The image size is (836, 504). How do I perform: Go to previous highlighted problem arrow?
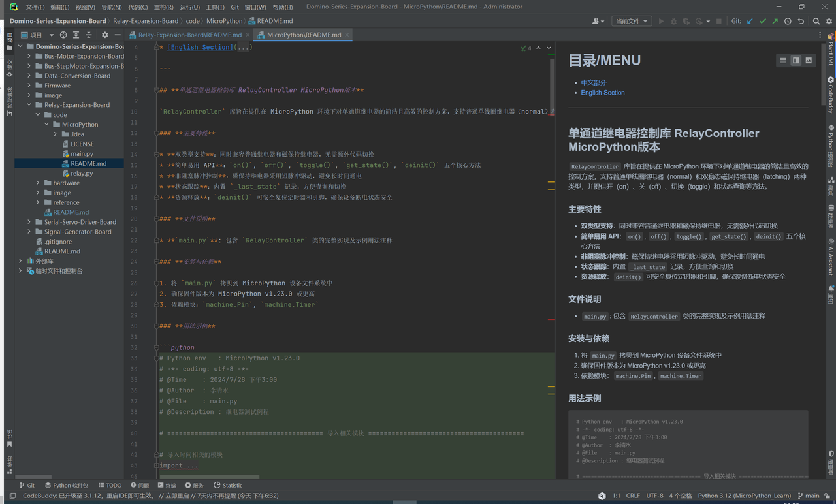pos(538,48)
